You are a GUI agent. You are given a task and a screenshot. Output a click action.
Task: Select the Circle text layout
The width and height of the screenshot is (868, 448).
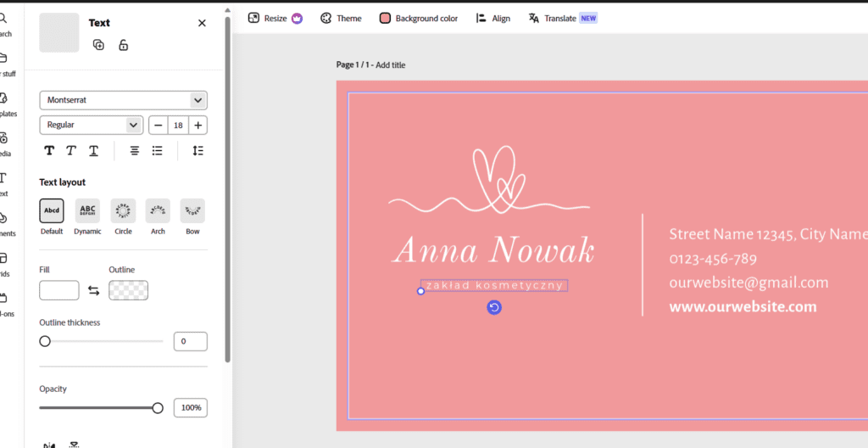point(123,210)
